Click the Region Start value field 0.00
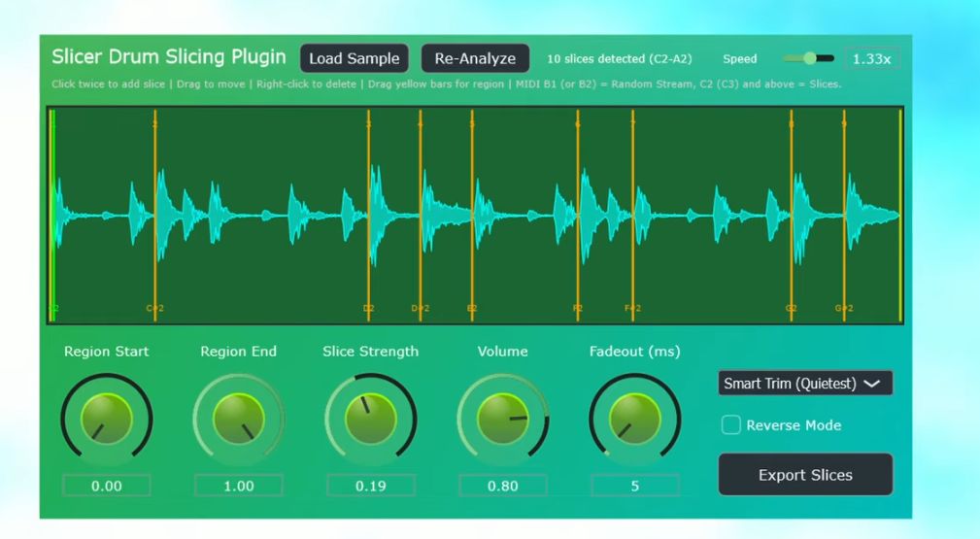This screenshot has width=980, height=539. tap(106, 486)
